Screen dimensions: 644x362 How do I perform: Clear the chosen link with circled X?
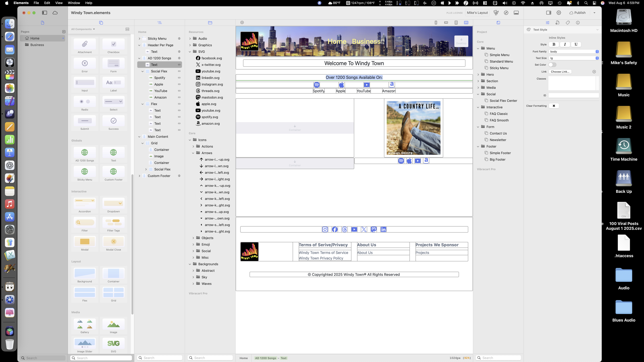tap(594, 72)
